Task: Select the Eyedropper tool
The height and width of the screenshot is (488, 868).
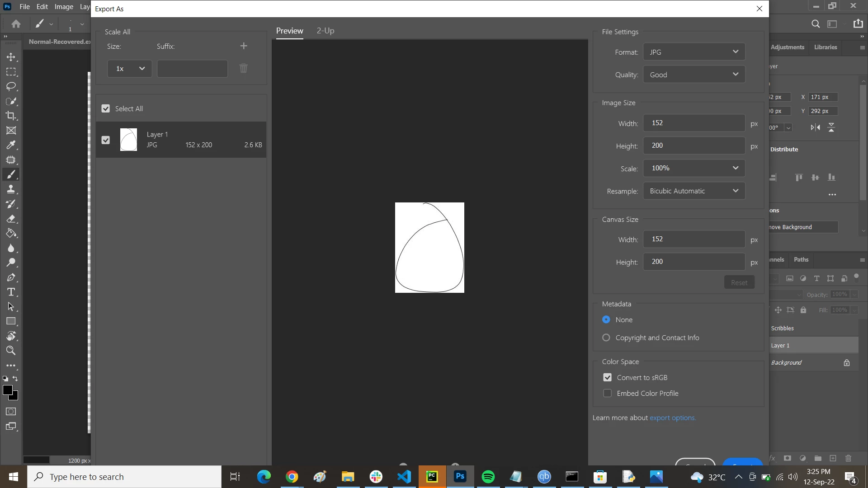Action: point(11,145)
